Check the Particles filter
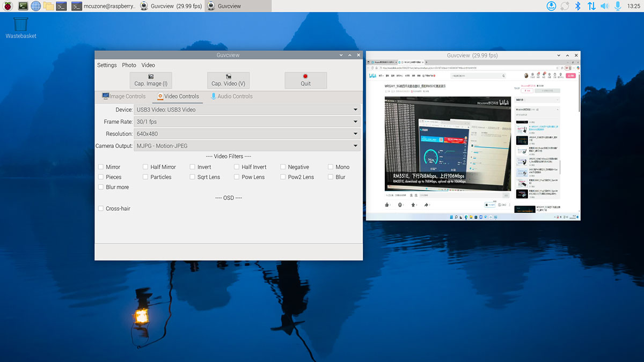 (145, 177)
